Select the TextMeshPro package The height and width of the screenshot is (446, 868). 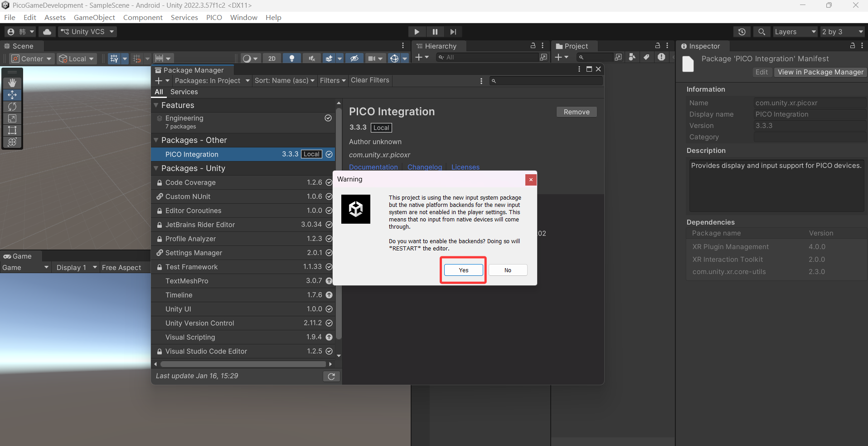pos(243,281)
